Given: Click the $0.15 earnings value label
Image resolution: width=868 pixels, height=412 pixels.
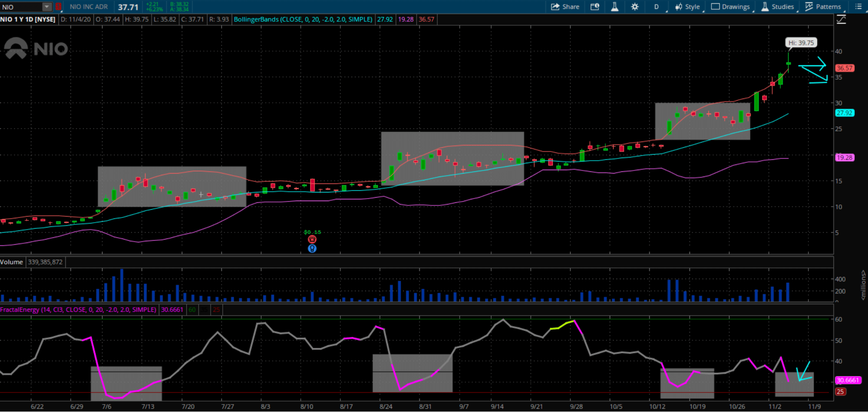Looking at the screenshot, I should tap(312, 232).
